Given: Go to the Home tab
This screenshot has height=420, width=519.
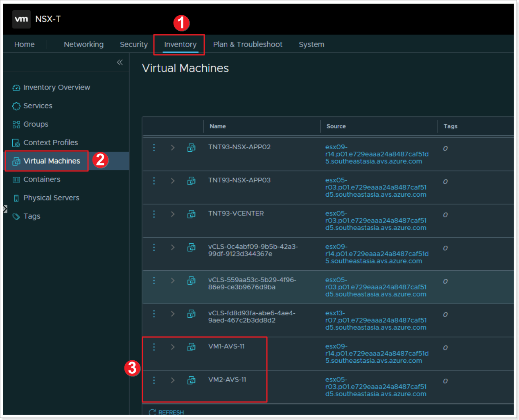Looking at the screenshot, I should (25, 44).
